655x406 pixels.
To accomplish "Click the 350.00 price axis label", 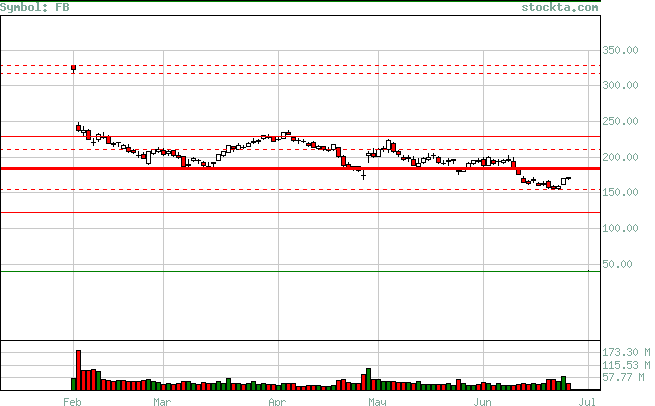I will coord(620,50).
